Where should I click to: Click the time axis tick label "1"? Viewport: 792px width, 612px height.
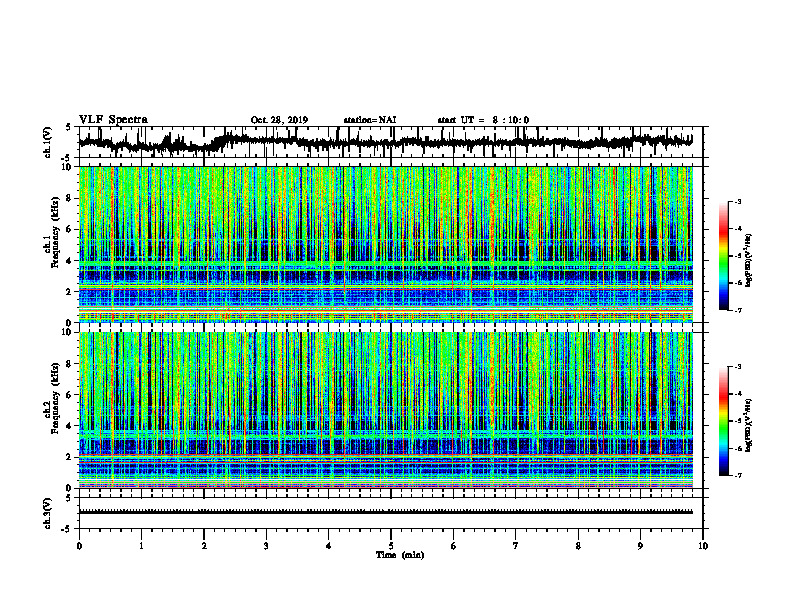(141, 546)
